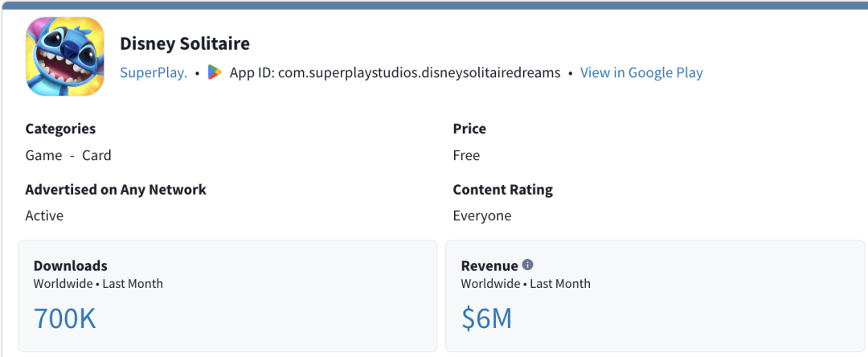Click the Card category value
The height and width of the screenshot is (357, 868).
pyautogui.click(x=97, y=155)
